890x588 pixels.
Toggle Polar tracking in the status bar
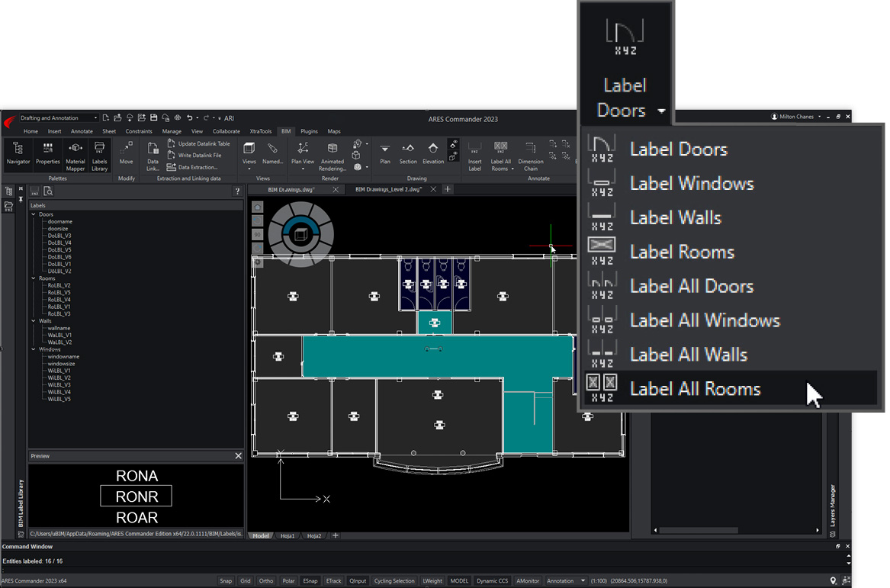(288, 580)
